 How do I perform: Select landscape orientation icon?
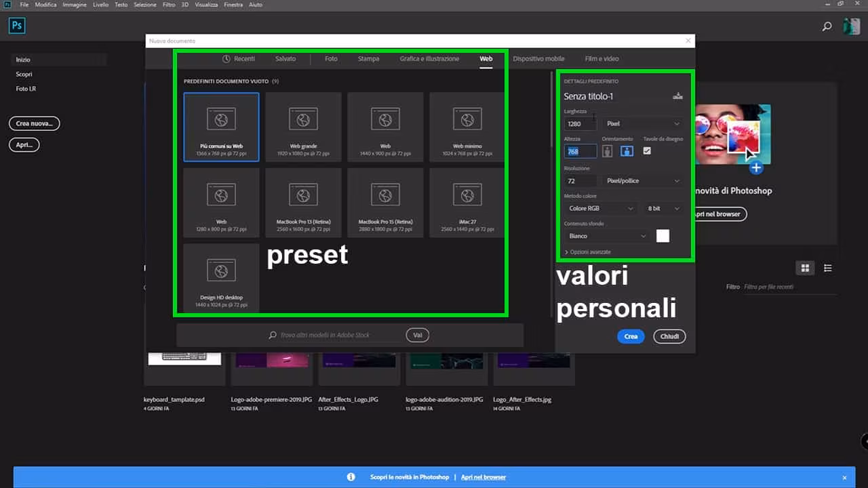[x=627, y=151]
